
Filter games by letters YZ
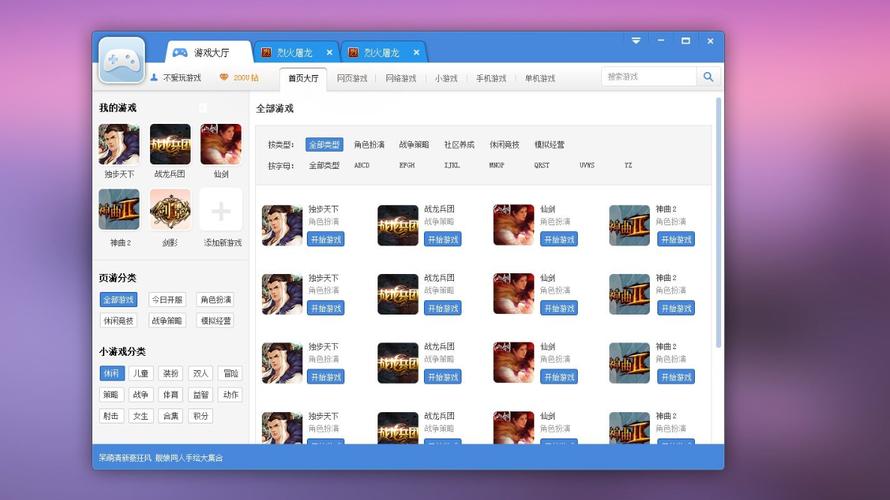pyautogui.click(x=628, y=166)
